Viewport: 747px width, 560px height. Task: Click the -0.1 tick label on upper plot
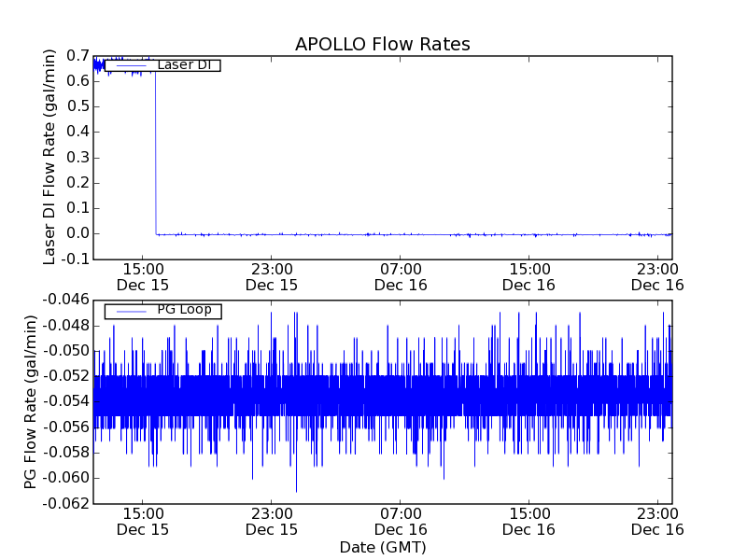click(x=76, y=259)
